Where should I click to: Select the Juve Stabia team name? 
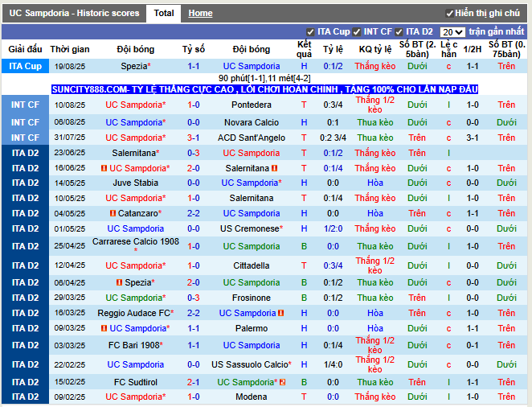click(135, 183)
